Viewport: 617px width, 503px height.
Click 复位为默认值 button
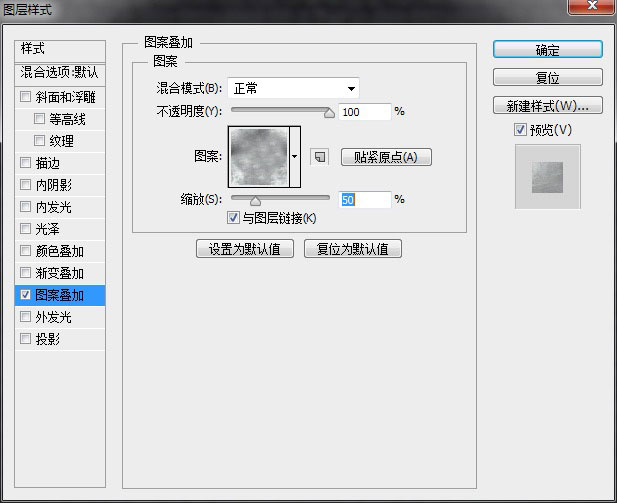tap(353, 249)
